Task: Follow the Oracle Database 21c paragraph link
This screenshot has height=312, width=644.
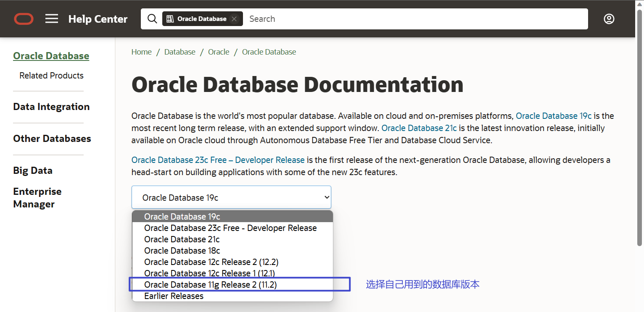Action: pos(419,128)
